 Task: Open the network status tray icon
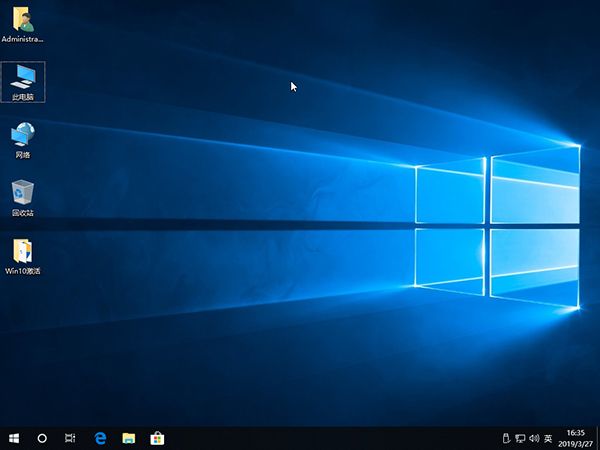pyautogui.click(x=520, y=438)
